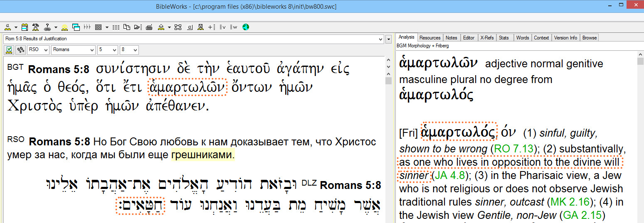644x223 pixels.
Task: Click the highlighted Russian word грешниками
Action: click(203, 155)
